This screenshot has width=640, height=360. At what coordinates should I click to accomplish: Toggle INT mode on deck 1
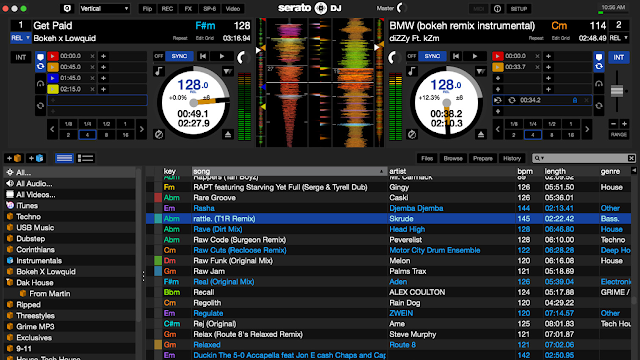click(21, 58)
